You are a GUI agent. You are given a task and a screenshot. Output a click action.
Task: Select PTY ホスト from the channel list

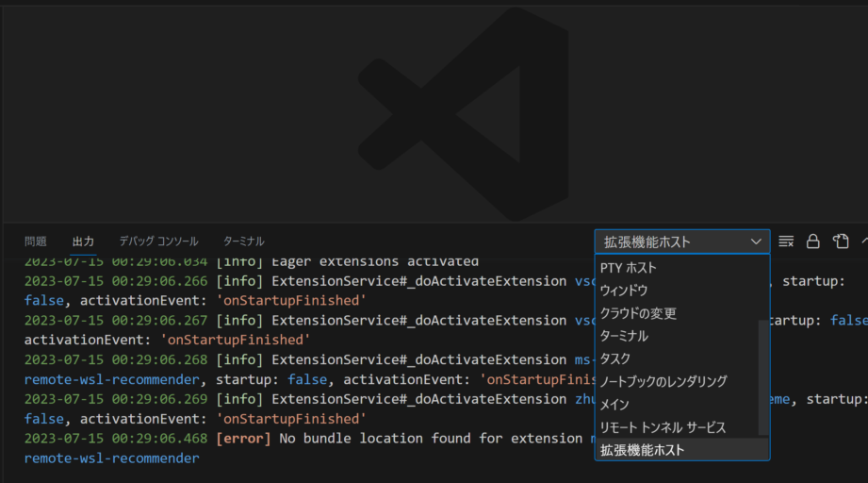[x=629, y=268]
